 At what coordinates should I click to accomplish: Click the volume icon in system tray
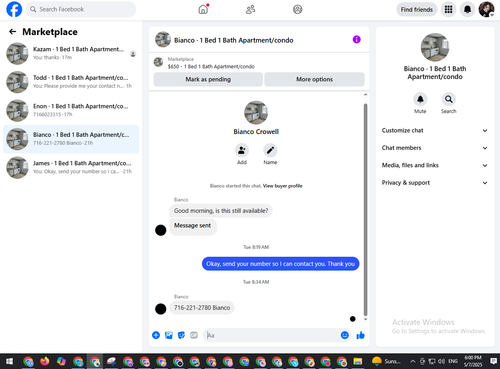click(442, 361)
